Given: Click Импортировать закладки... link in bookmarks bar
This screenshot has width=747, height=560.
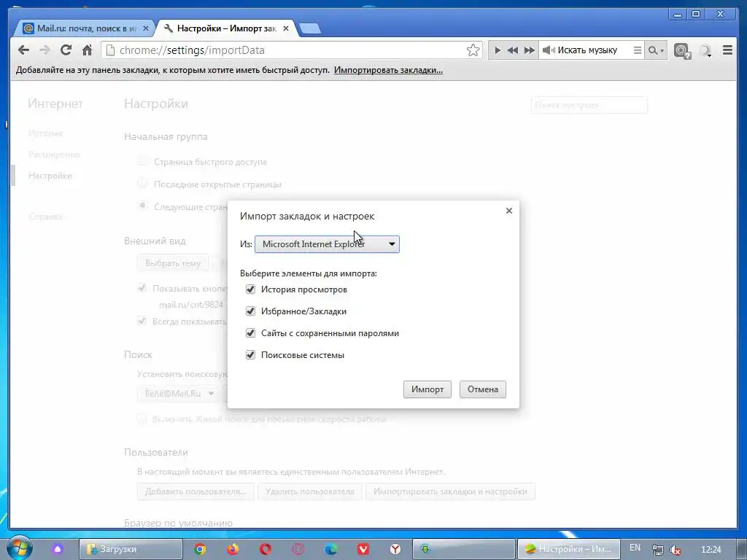Looking at the screenshot, I should [x=388, y=70].
